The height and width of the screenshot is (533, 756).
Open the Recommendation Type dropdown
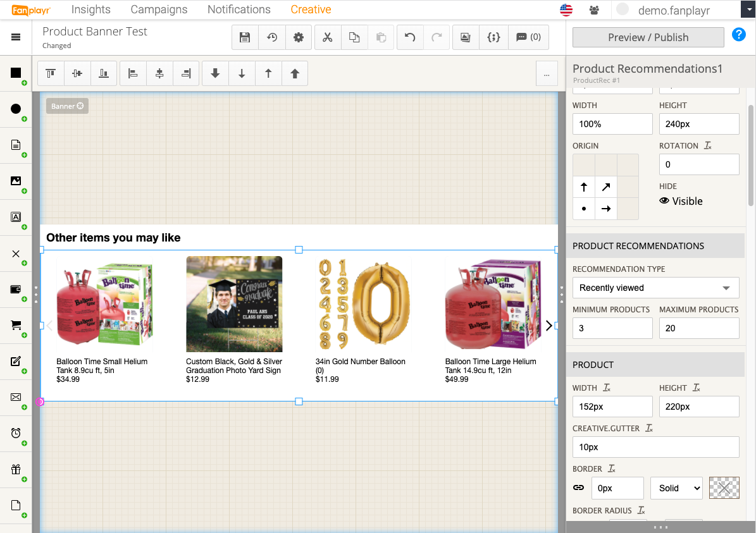coord(655,288)
